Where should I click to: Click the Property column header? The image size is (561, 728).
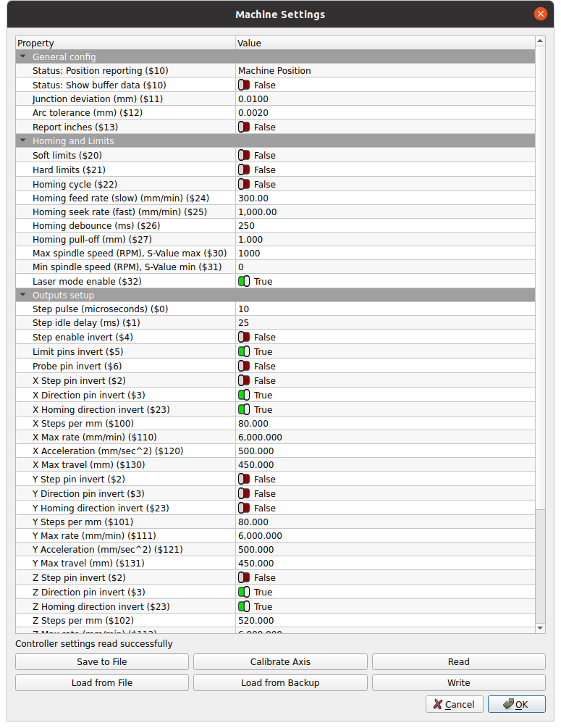pos(125,43)
